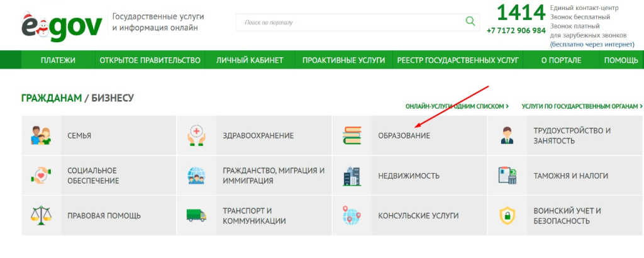The image size is (644, 258).
Task: Open the О портале menu
Action: tap(561, 60)
